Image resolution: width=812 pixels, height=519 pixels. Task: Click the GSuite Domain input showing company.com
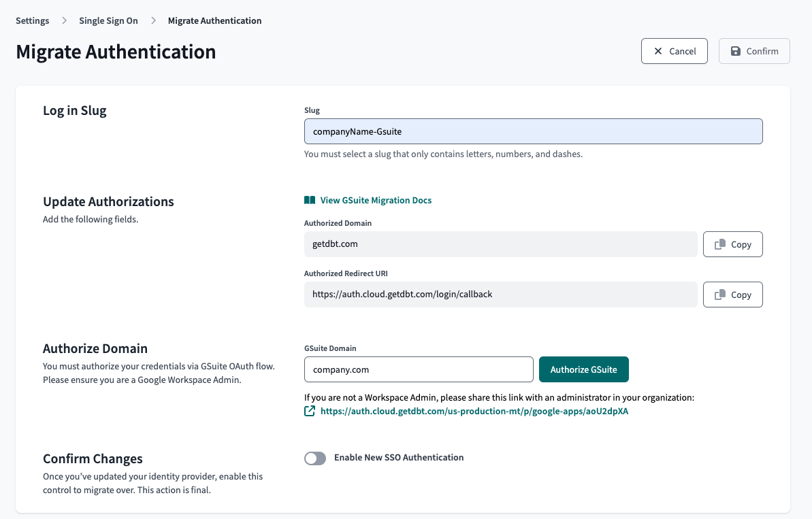[418, 369]
